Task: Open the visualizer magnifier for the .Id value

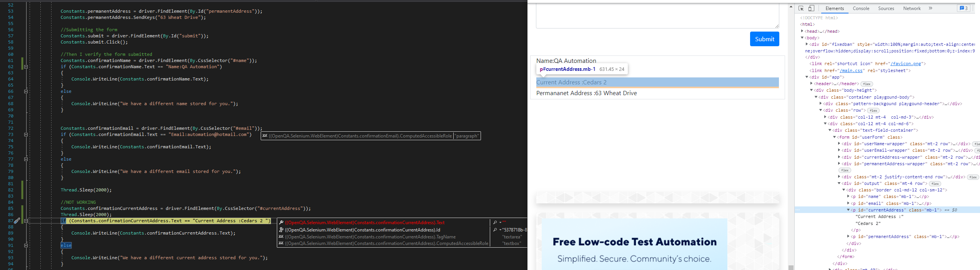Action: tap(495, 230)
